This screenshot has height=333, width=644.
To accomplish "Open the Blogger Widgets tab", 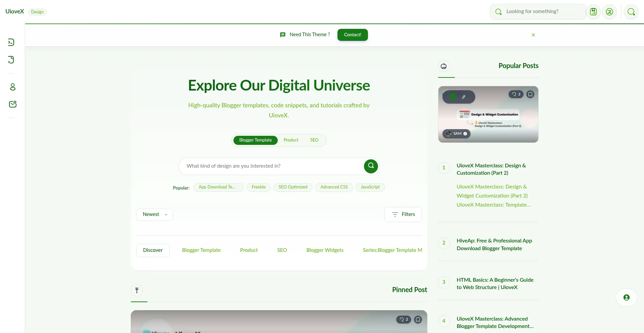I will (x=325, y=250).
